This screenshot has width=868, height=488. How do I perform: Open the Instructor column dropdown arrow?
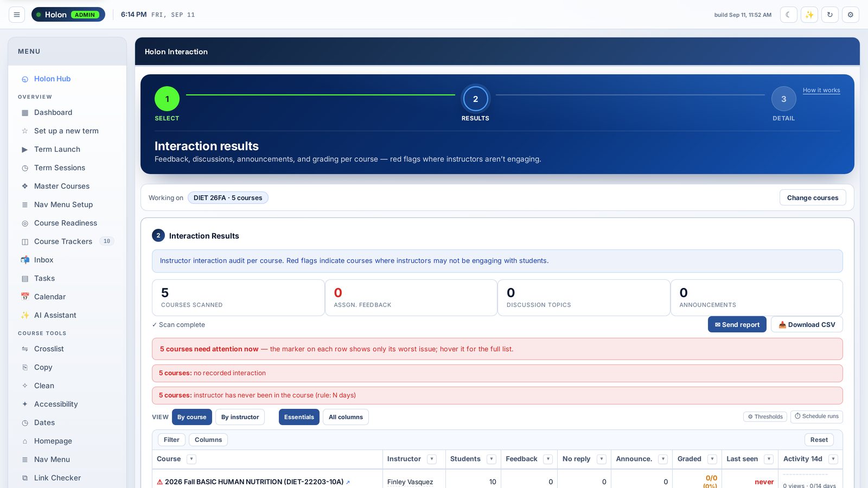point(432,459)
